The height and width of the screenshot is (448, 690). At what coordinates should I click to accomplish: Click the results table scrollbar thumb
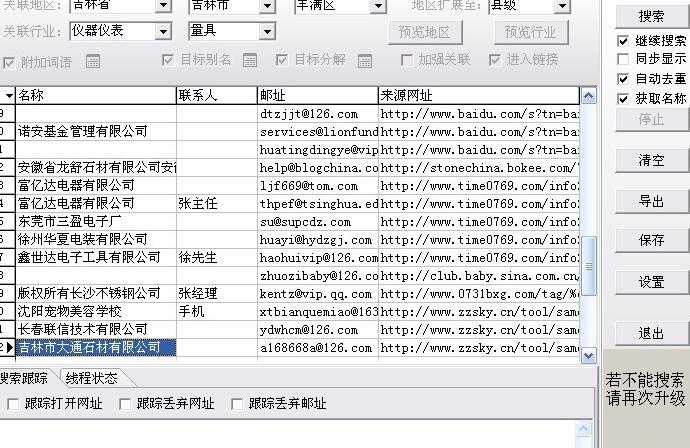pyautogui.click(x=589, y=266)
